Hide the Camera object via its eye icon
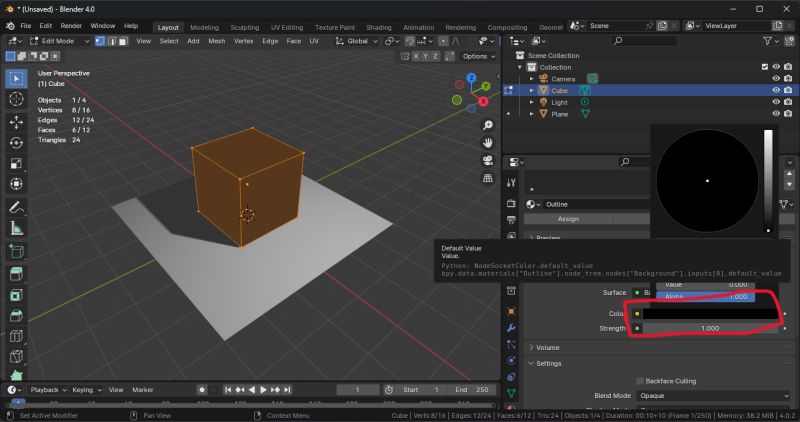The height and width of the screenshot is (422, 800). (x=776, y=79)
